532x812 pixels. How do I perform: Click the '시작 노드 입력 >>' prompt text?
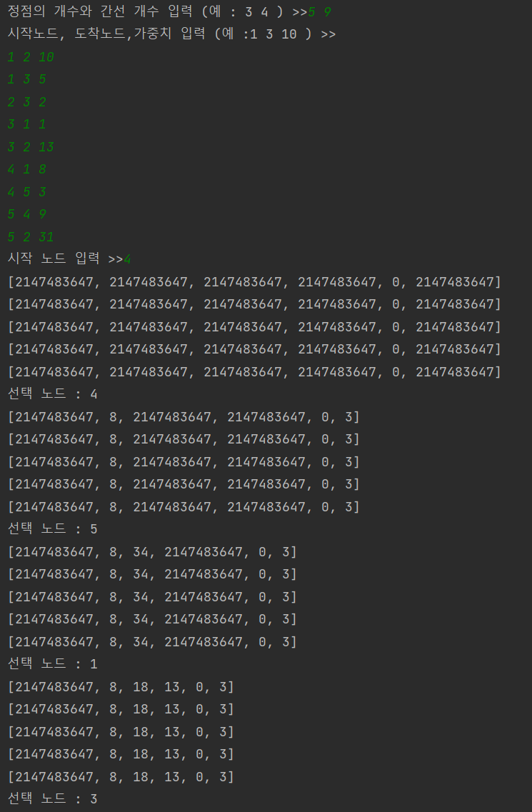(x=65, y=259)
